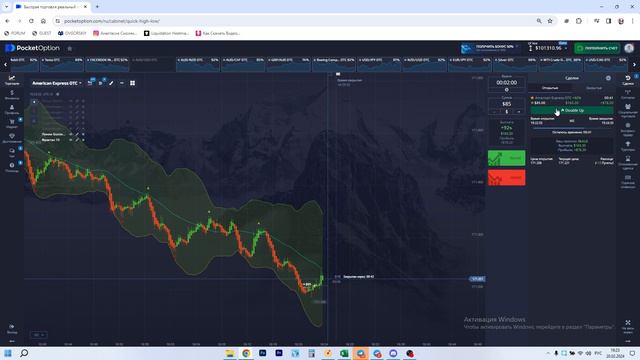Select the AUD/NZD OTC asset tab
Viewport: 640px width, 360px height.
pyautogui.click(x=198, y=64)
